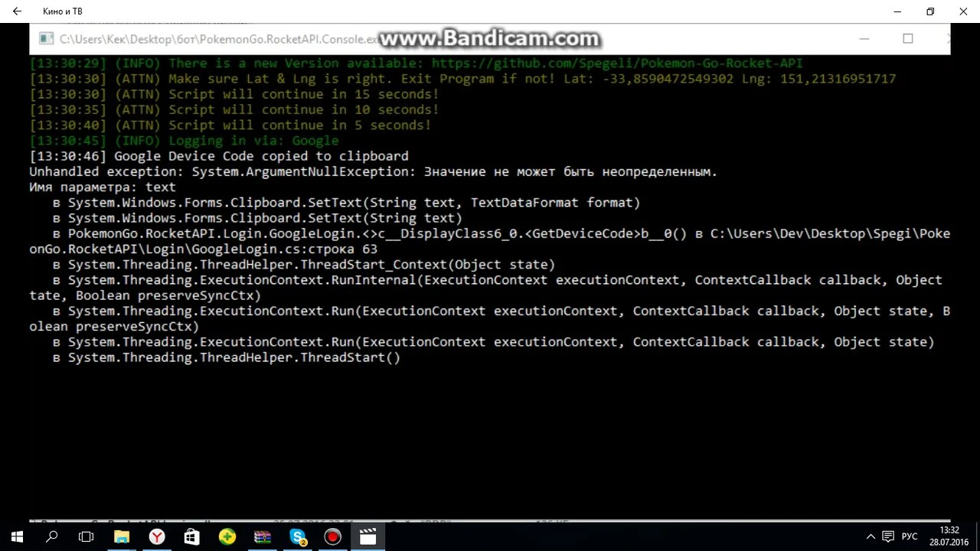Open taskbar search magnifier

[52, 536]
